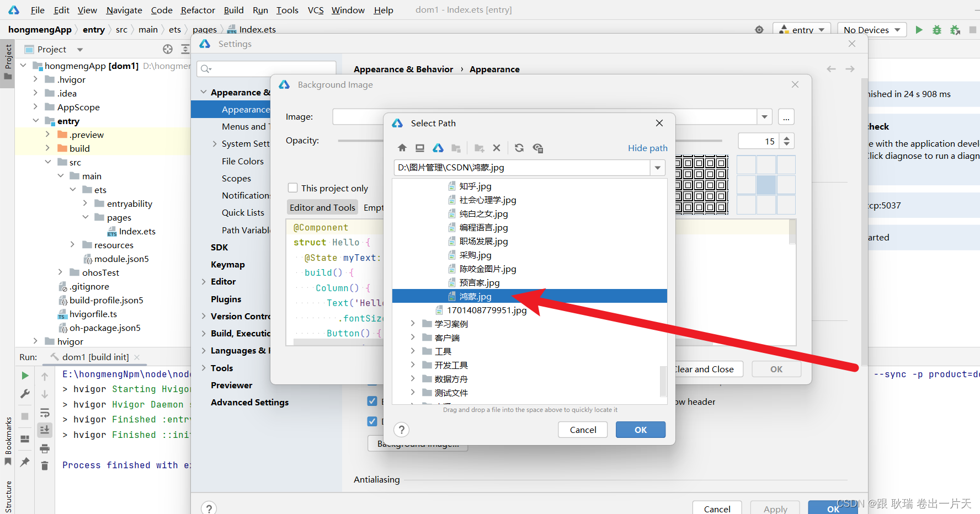This screenshot has width=980, height=514.
Task: Open Keymap settings page
Action: tap(227, 264)
